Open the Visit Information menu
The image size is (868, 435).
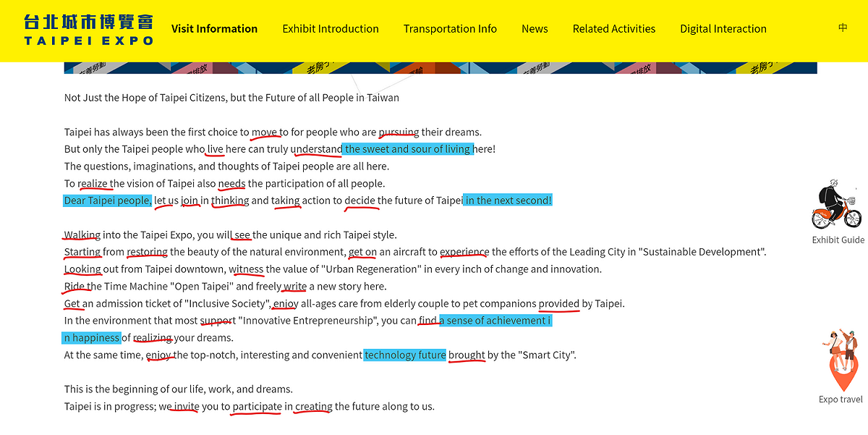(x=214, y=29)
